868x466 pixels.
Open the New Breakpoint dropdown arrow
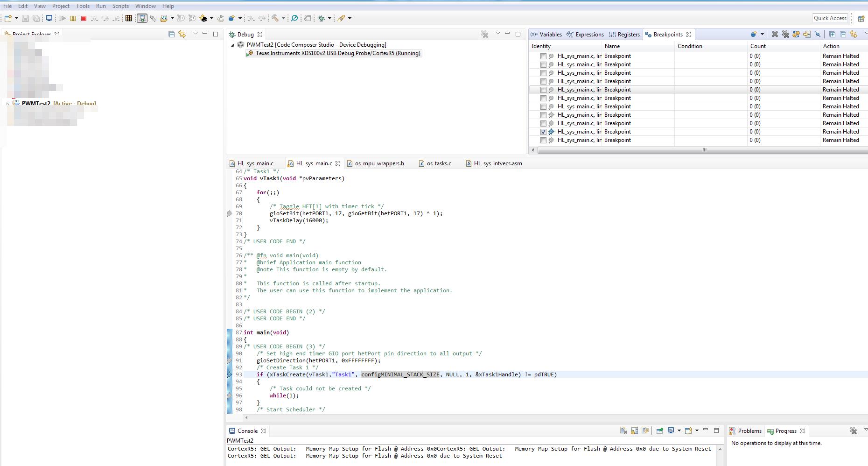(762, 34)
